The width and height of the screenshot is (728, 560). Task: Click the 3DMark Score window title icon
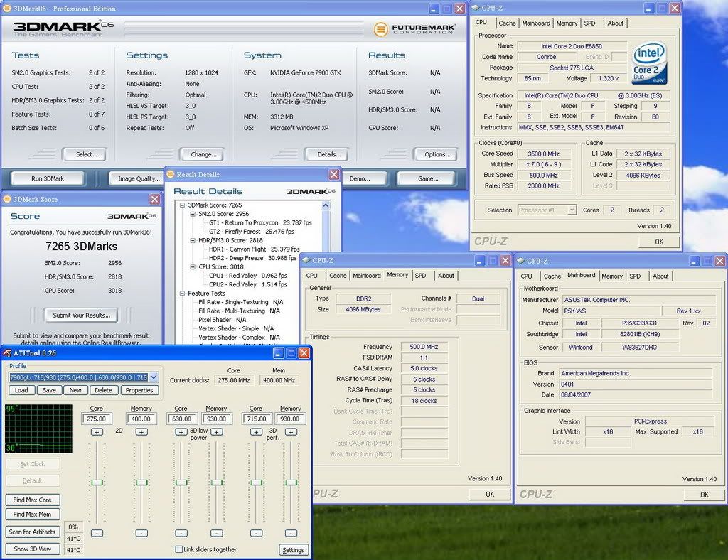pyautogui.click(x=7, y=199)
